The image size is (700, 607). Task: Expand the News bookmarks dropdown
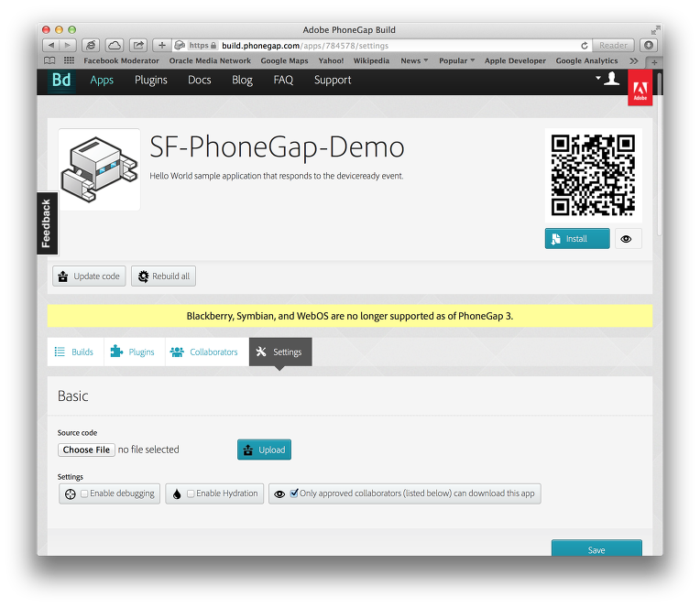click(414, 60)
